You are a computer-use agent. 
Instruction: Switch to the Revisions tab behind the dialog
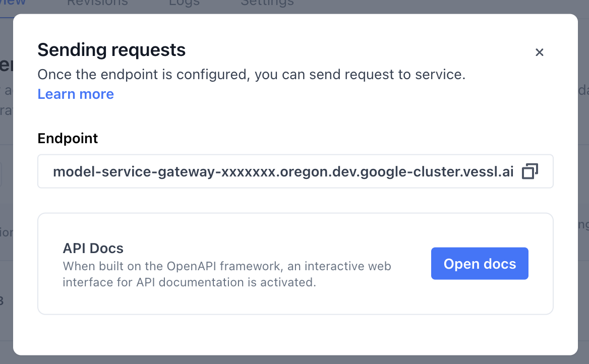coord(97,3)
